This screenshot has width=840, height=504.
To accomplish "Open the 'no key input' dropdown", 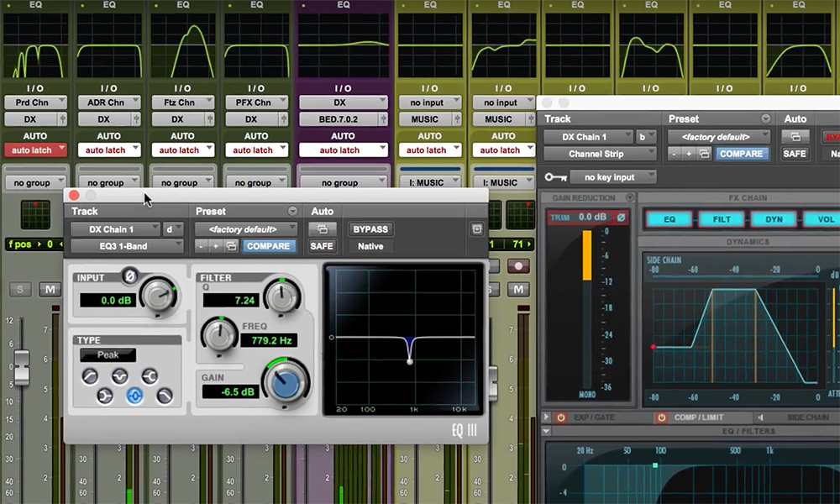I will tap(613, 177).
